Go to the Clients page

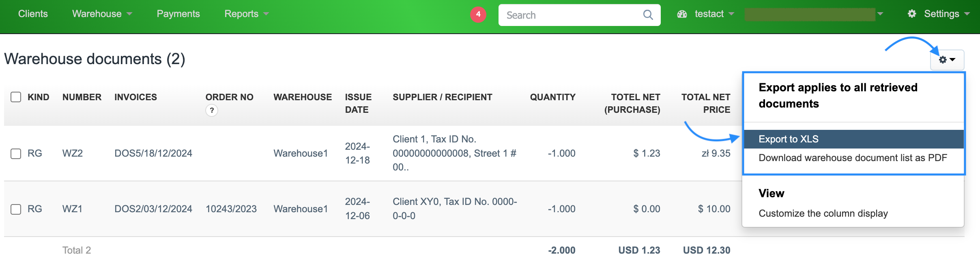(33, 14)
